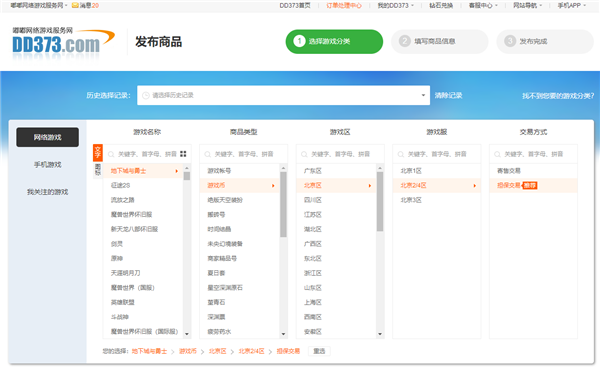
Task: Click the 推荐 badge next to 担保交易
Action: [x=530, y=186]
